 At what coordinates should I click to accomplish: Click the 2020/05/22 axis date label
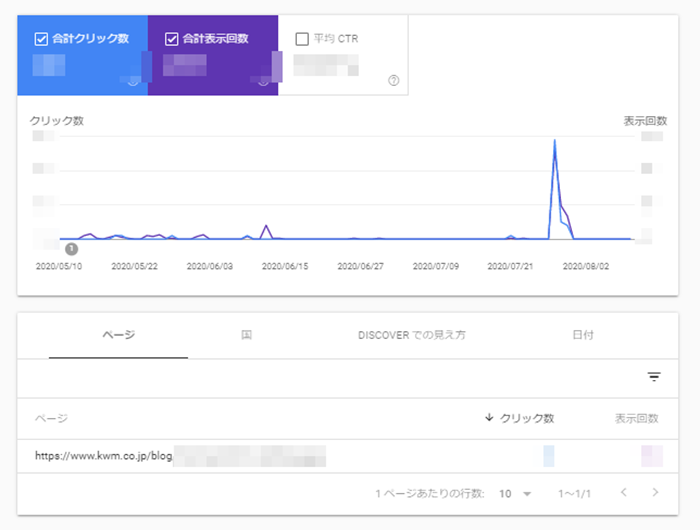point(134,266)
